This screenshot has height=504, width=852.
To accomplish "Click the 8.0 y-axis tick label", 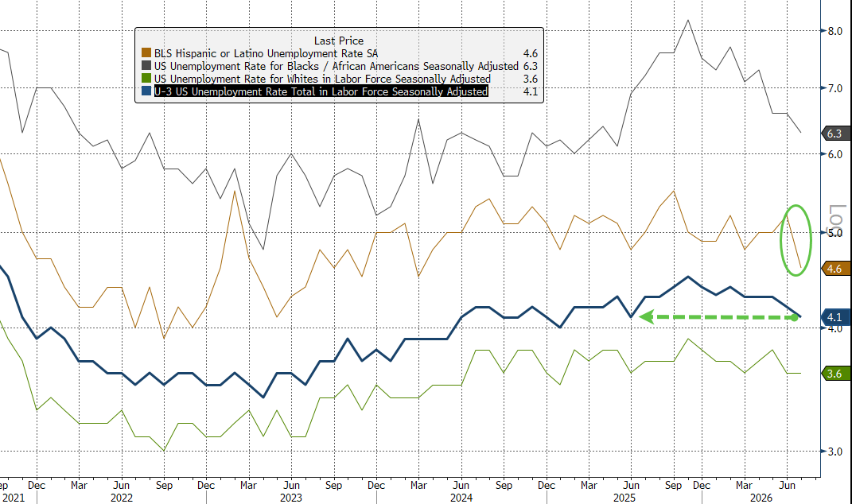I will 835,31.
